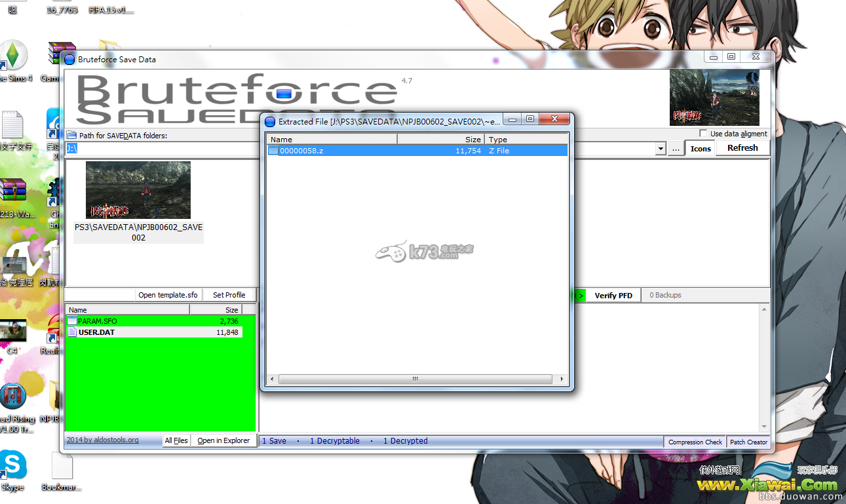This screenshot has height=504, width=846.
Task: Click the Name column header in save file list
Action: pos(128,310)
